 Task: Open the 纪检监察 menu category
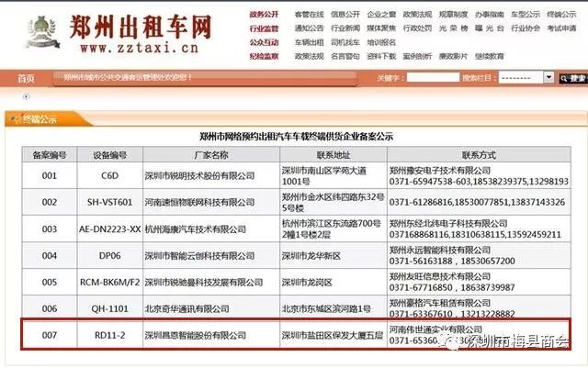(x=264, y=56)
